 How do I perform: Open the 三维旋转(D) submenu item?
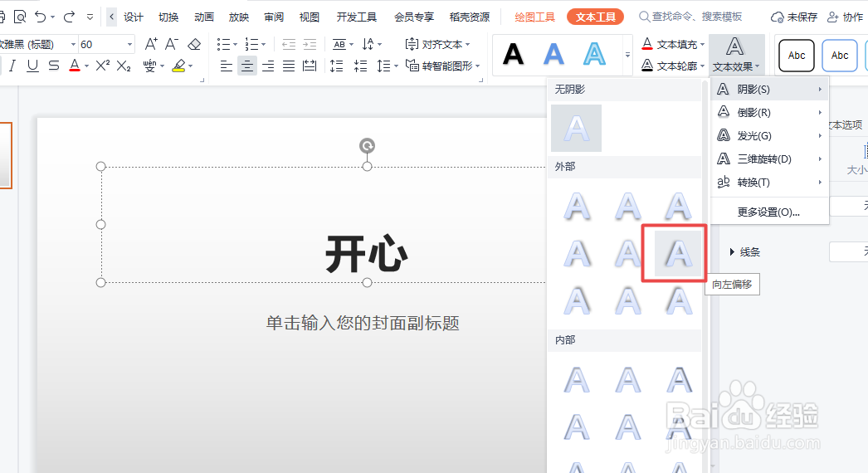click(769, 159)
